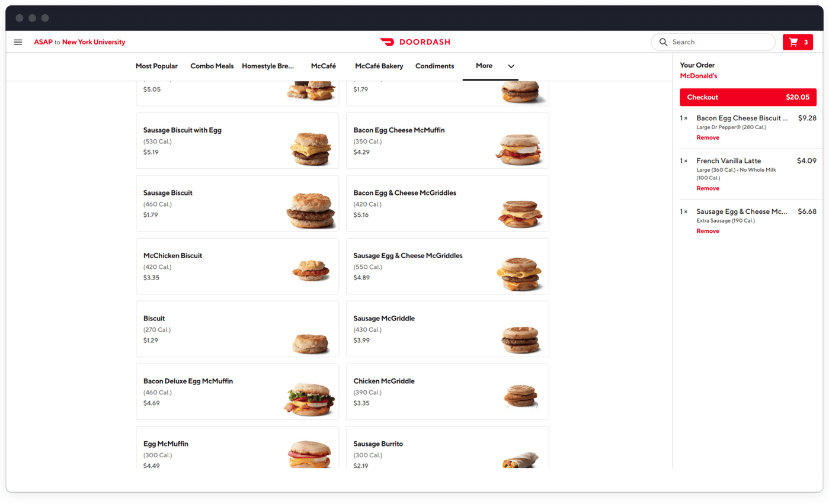Click Chicken McGriddle photo
829x504 pixels.
click(520, 395)
